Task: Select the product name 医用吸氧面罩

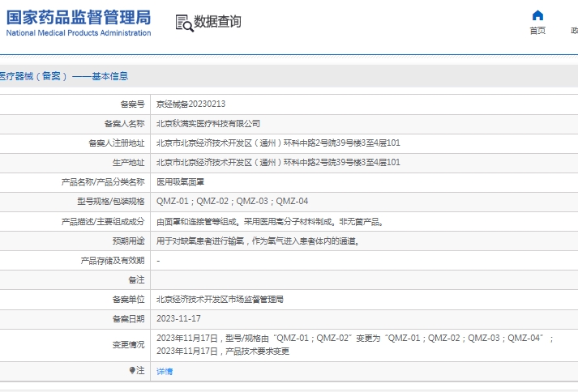Action: 180,182
